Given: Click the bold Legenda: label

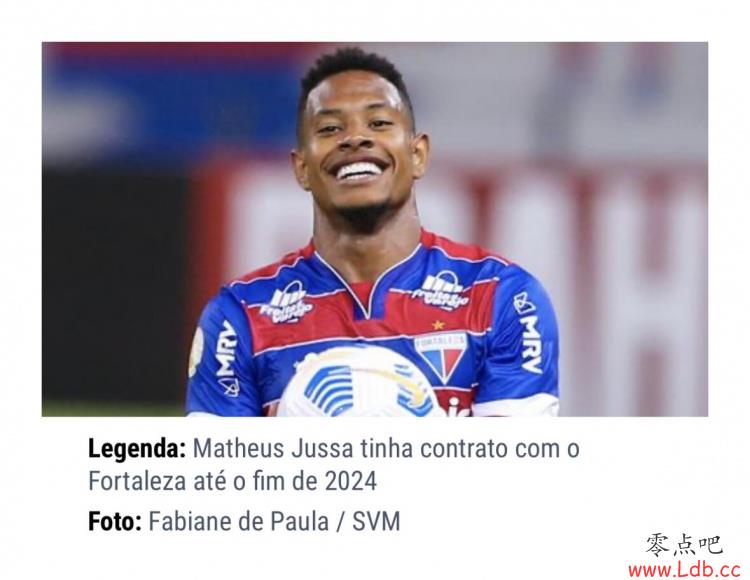Looking at the screenshot, I should point(137,449).
